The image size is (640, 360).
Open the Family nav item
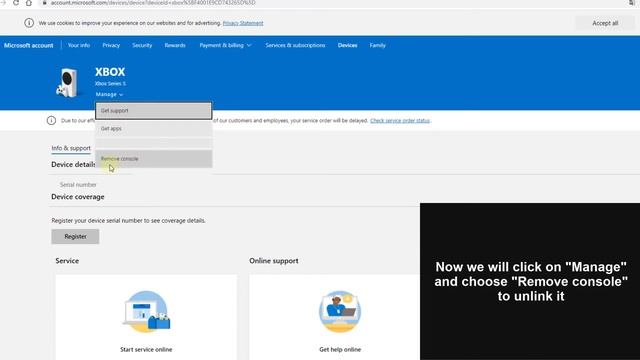click(378, 45)
